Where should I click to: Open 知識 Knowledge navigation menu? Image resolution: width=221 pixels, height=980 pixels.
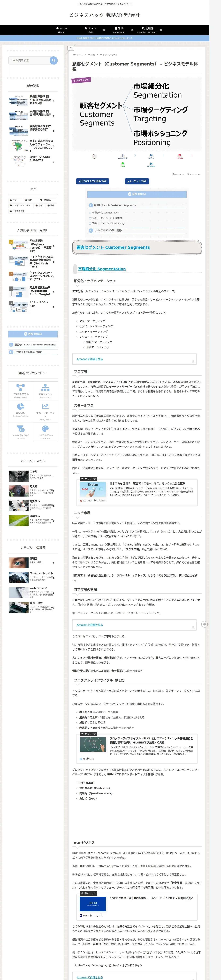119,30
